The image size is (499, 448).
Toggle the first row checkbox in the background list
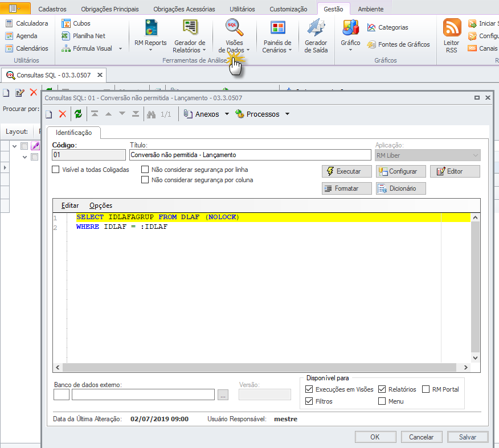point(24,146)
